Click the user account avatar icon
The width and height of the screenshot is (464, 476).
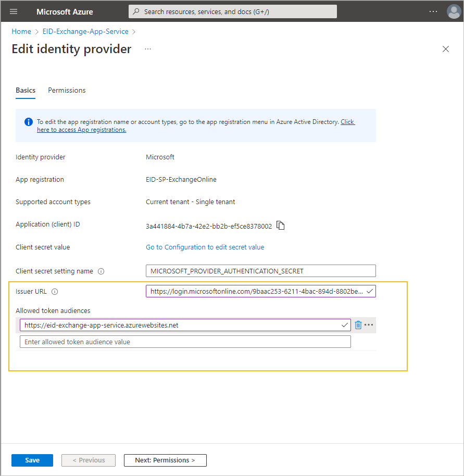click(454, 11)
